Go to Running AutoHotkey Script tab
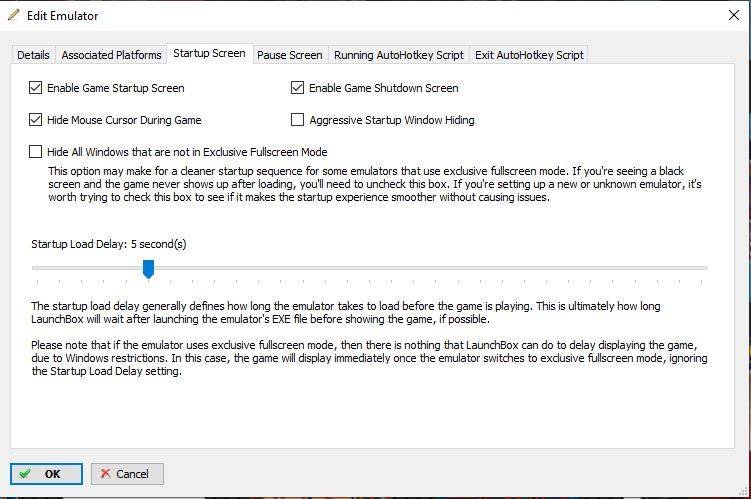This screenshot has height=499, width=751. [398, 55]
